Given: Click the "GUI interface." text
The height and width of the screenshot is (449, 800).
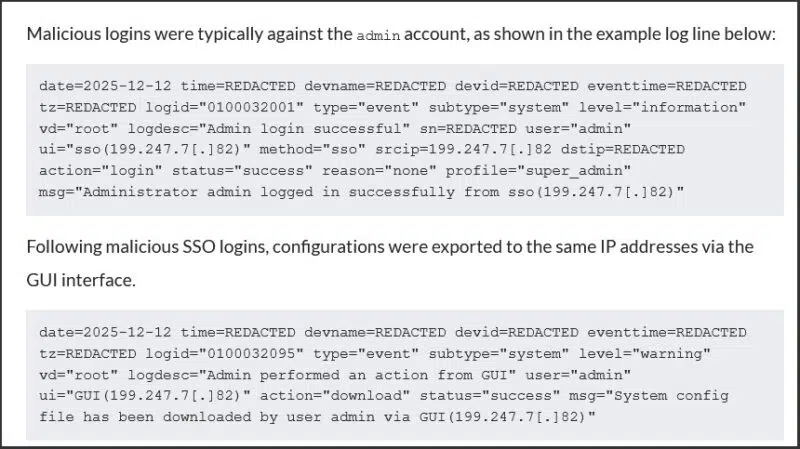Looking at the screenshot, I should point(82,280).
